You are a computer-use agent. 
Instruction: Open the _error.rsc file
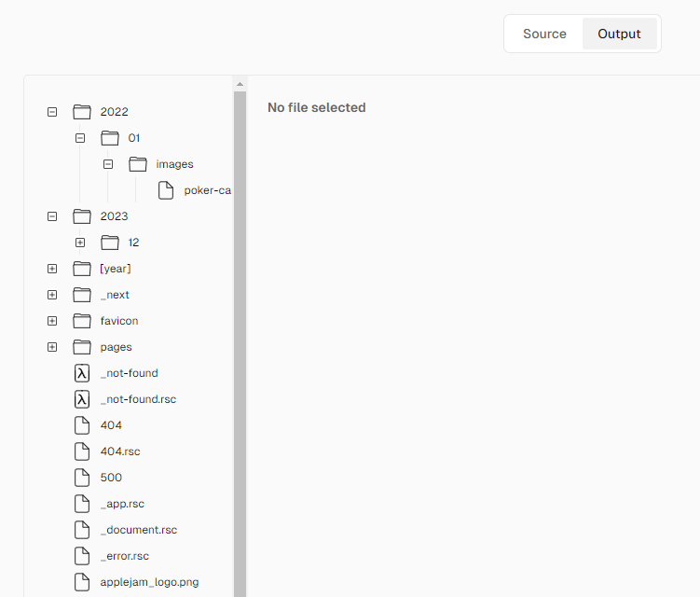tap(125, 556)
